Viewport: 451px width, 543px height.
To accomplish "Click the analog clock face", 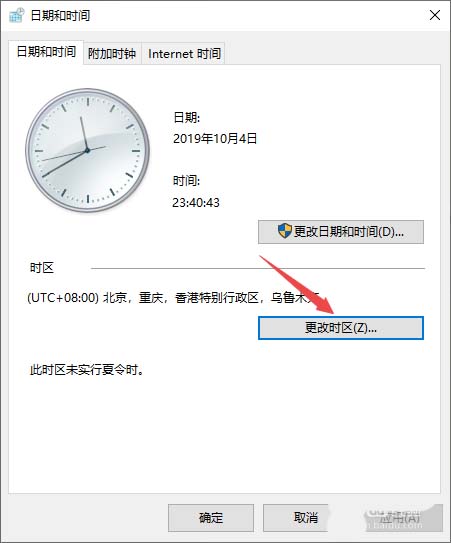I will click(x=88, y=150).
